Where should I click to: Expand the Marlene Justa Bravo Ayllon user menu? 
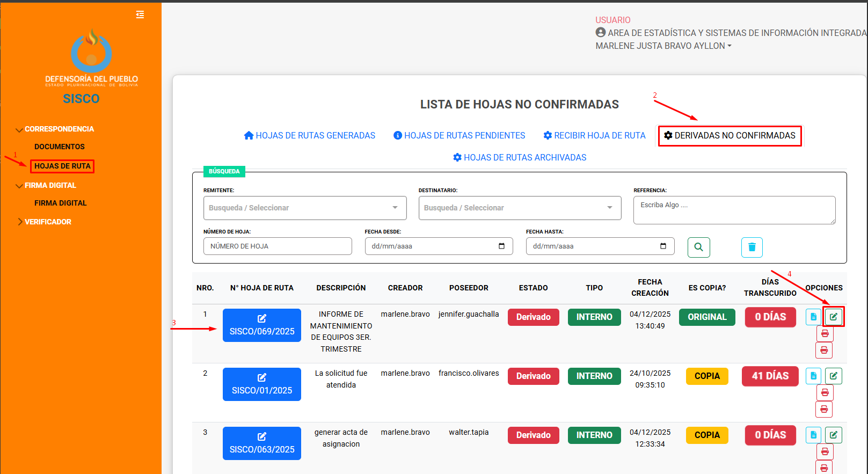(x=663, y=46)
